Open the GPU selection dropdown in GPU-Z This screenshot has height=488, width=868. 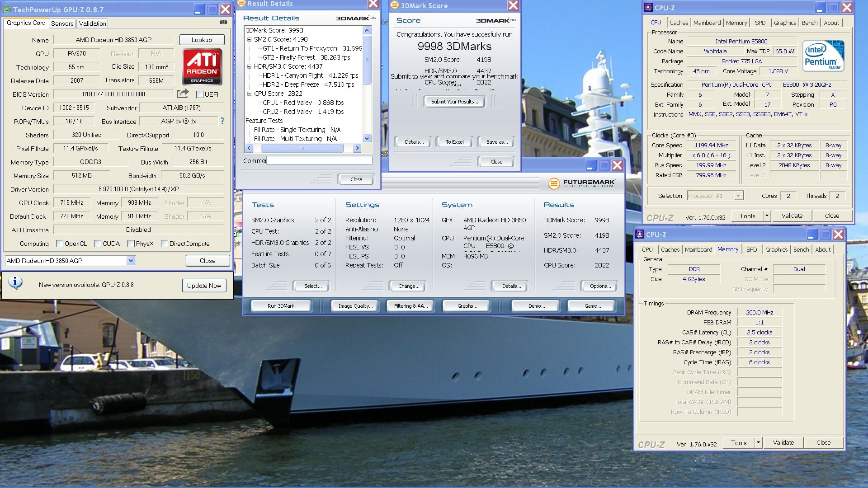tap(130, 261)
